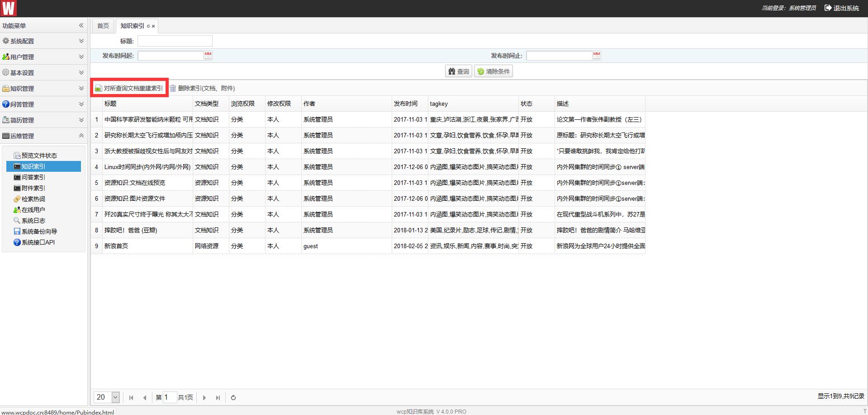The image size is (868, 415).
Task: Select row titled 研究称长期太空飞行
Action: point(368,135)
